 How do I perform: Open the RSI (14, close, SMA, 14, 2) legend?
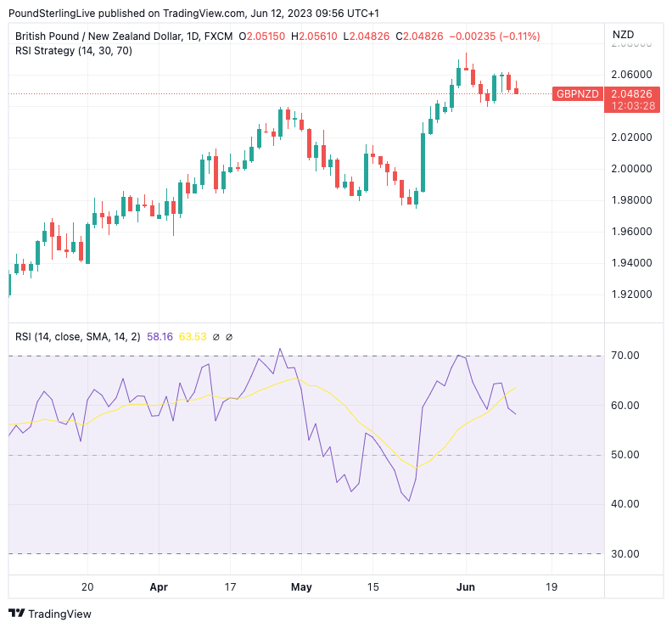tap(79, 337)
